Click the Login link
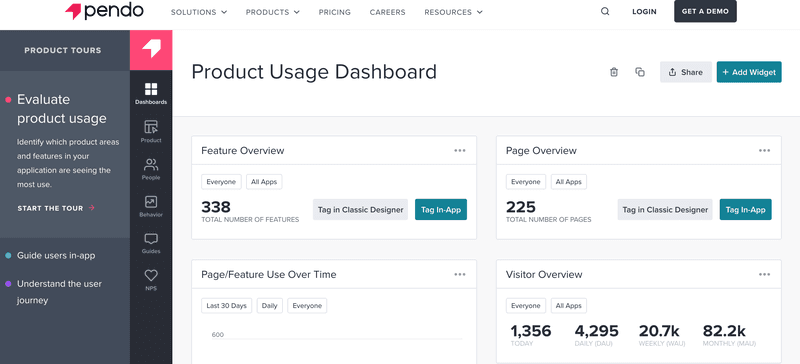 (x=644, y=12)
